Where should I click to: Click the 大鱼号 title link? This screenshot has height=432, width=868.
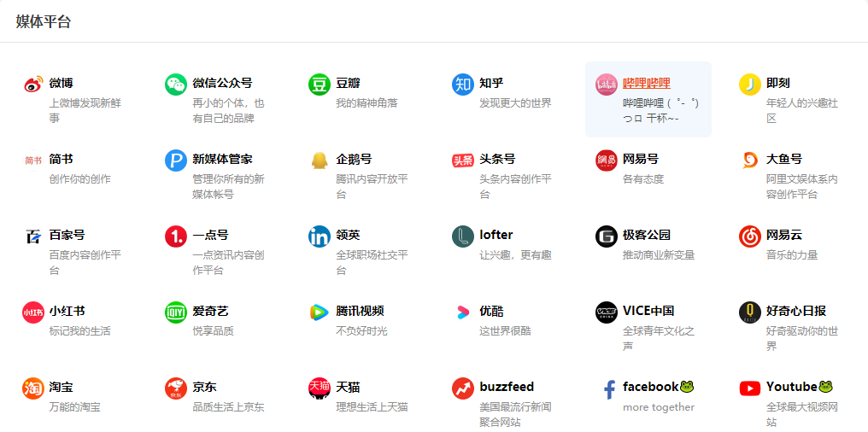[784, 160]
